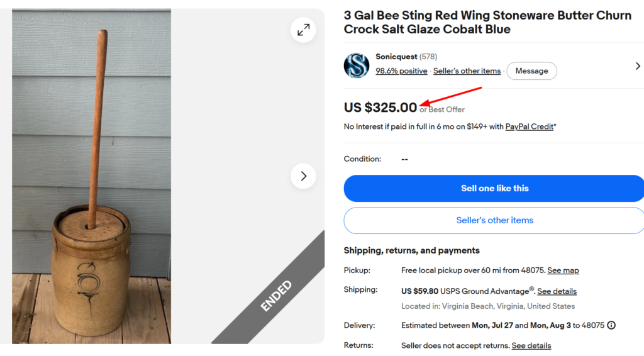This screenshot has width=644, height=356.
Task: Open See map for local pickup
Action: pos(563,270)
